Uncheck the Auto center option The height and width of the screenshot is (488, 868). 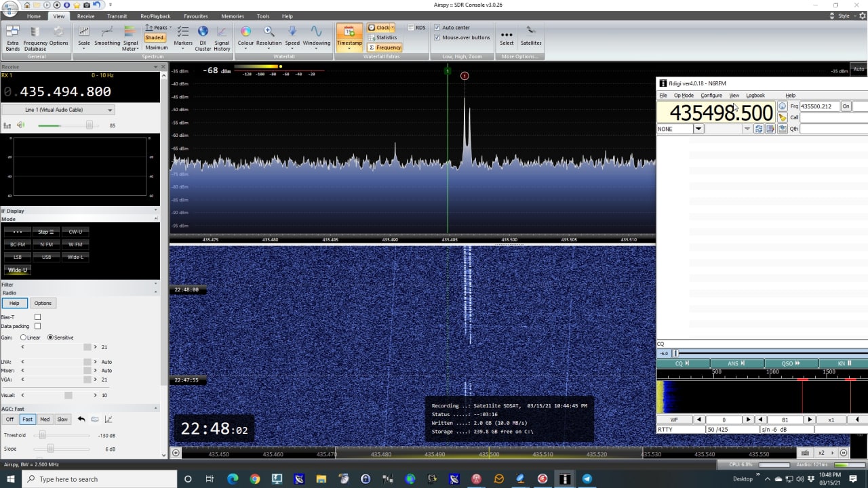coord(437,28)
